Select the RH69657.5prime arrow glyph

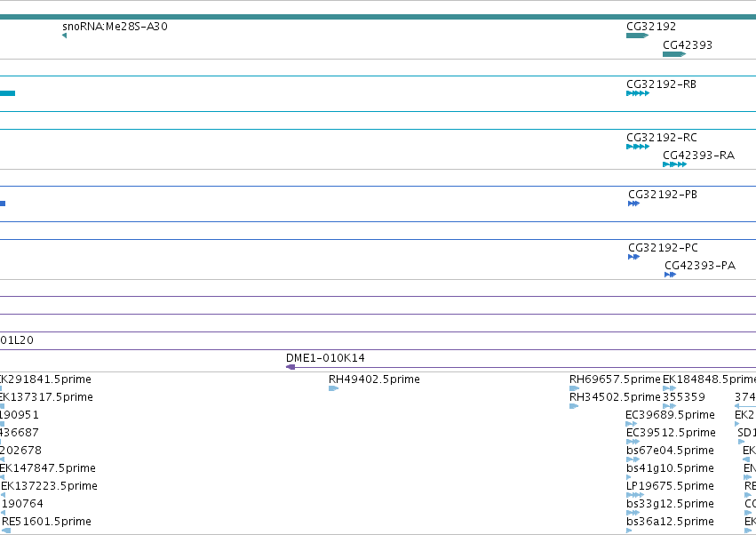click(x=574, y=388)
